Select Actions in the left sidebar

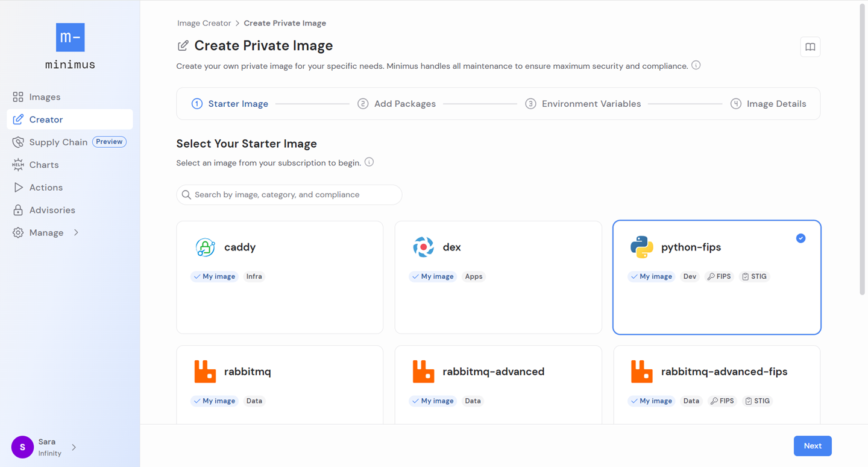tap(46, 187)
